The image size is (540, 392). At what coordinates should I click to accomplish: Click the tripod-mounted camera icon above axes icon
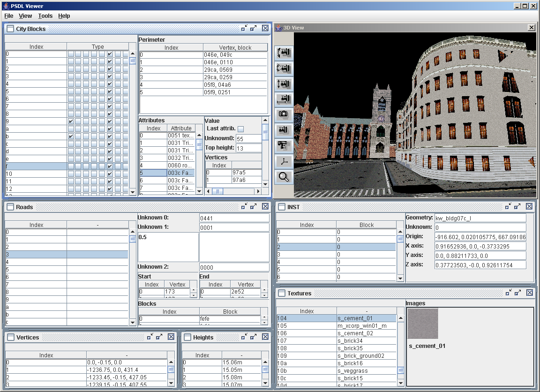(x=284, y=145)
